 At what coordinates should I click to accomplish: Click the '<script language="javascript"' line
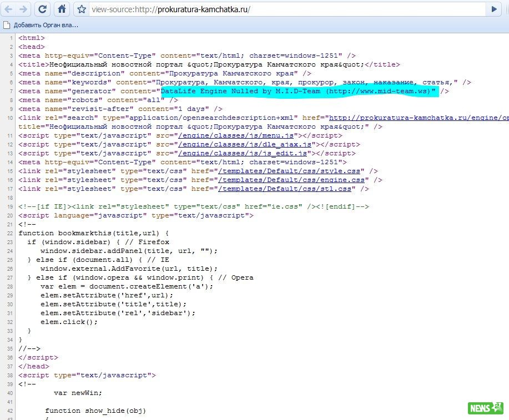[135, 215]
